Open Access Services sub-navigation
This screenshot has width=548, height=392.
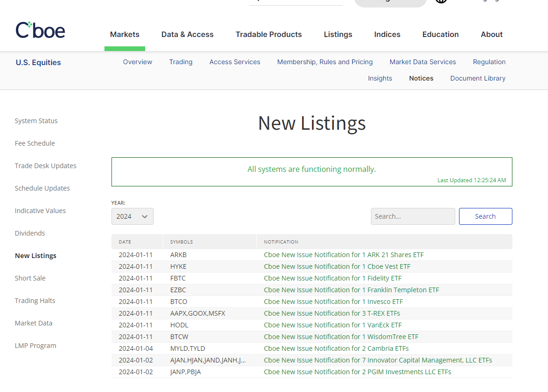pyautogui.click(x=235, y=62)
